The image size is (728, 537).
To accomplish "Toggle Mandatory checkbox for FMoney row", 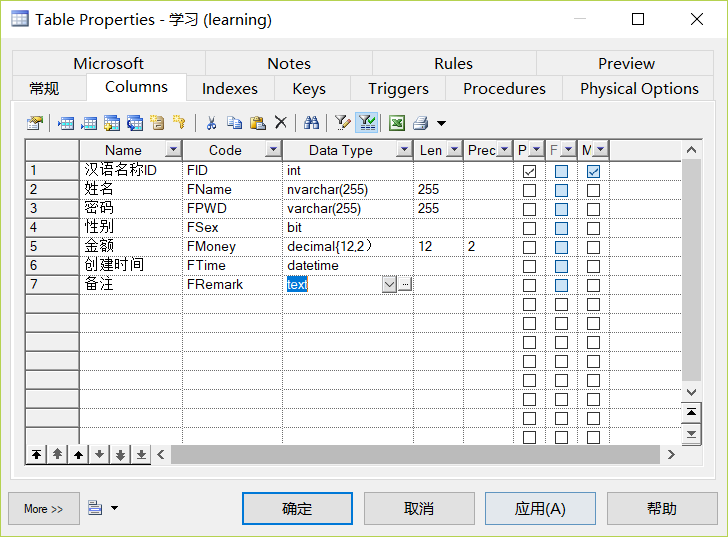I will (x=593, y=247).
